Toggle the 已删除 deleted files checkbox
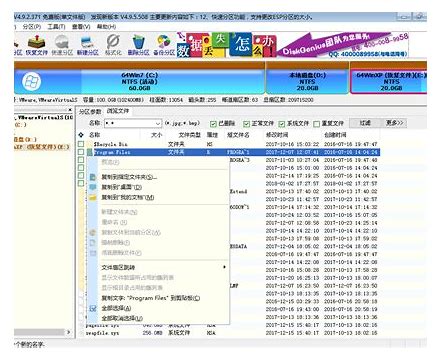 (x=213, y=124)
